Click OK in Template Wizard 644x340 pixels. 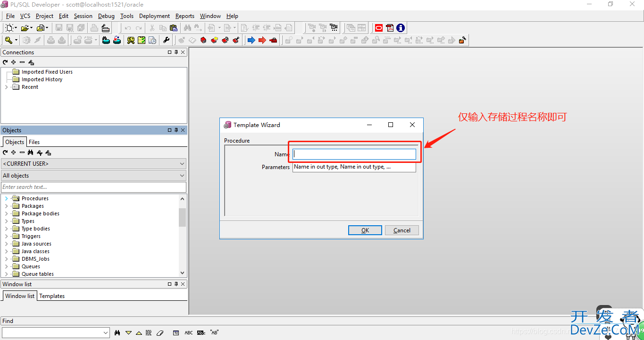pyautogui.click(x=365, y=230)
